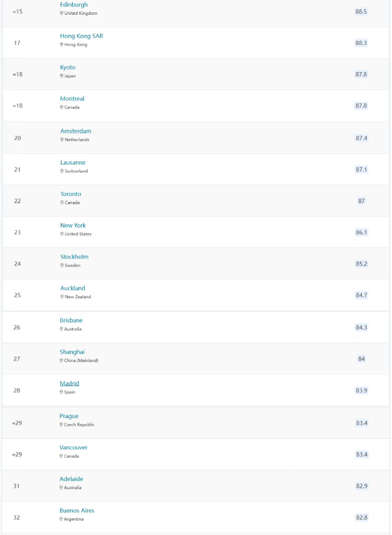Image resolution: width=392 pixels, height=535 pixels.
Task: Click the pin icon next to Argentina
Action: click(61, 519)
